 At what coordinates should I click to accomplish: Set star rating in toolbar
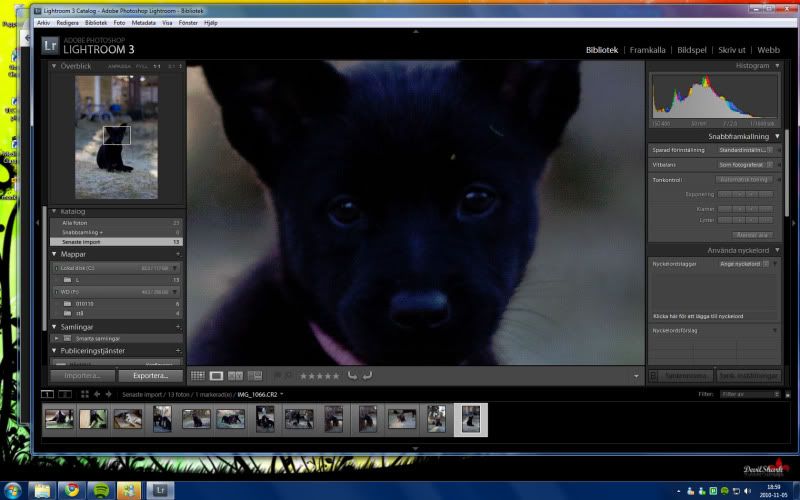[x=320, y=376]
